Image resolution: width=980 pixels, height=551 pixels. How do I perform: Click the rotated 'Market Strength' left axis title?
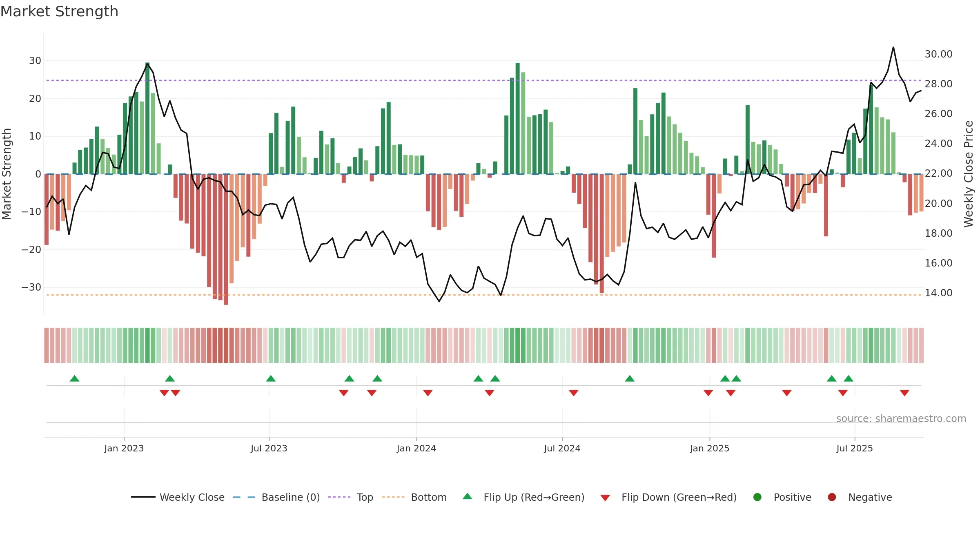pyautogui.click(x=7, y=174)
